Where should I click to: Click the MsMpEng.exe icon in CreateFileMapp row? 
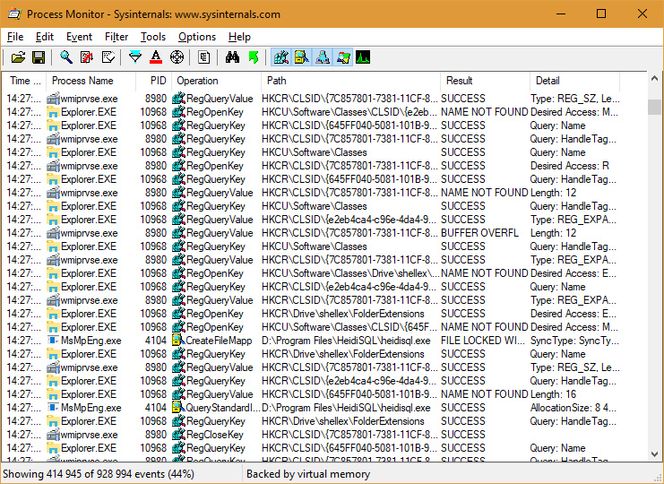pos(53,340)
